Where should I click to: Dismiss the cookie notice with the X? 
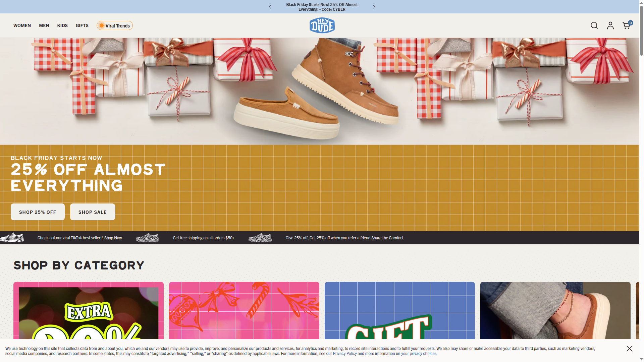(629, 349)
